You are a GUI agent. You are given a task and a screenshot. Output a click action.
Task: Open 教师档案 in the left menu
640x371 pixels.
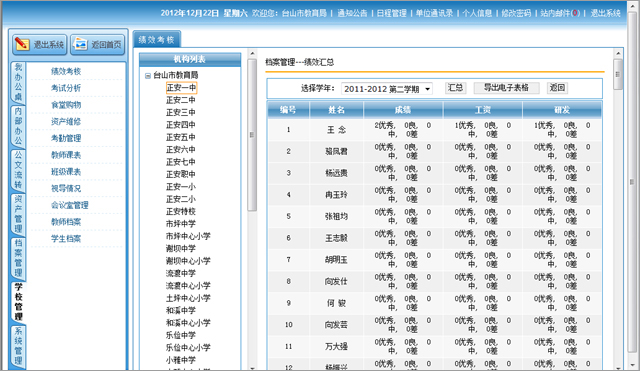click(66, 222)
